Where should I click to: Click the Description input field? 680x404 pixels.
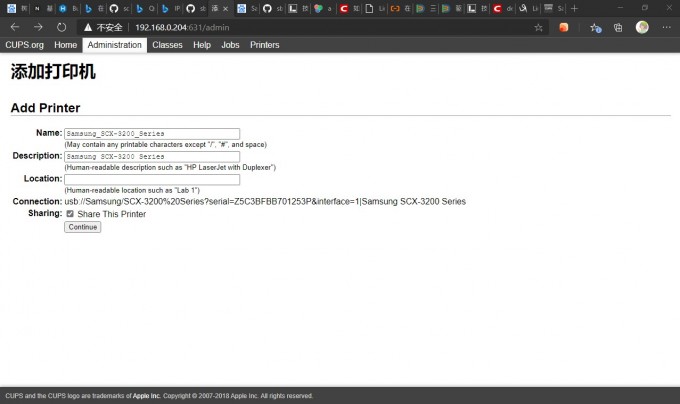point(152,156)
